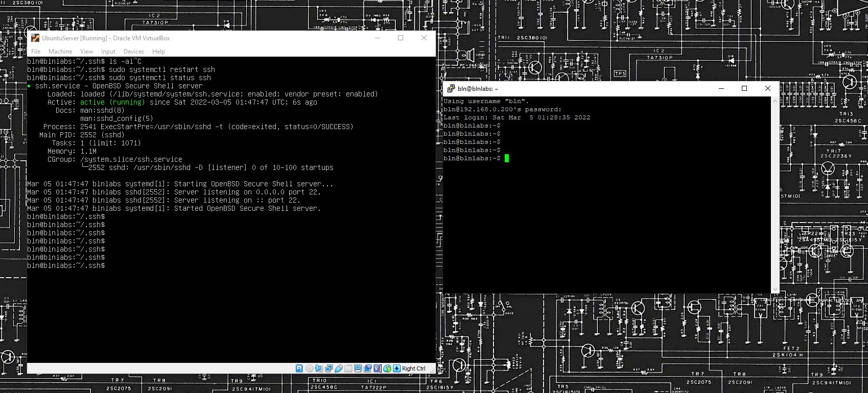The height and width of the screenshot is (393, 868).
Task: Open the USB devices status icon
Action: point(338,369)
